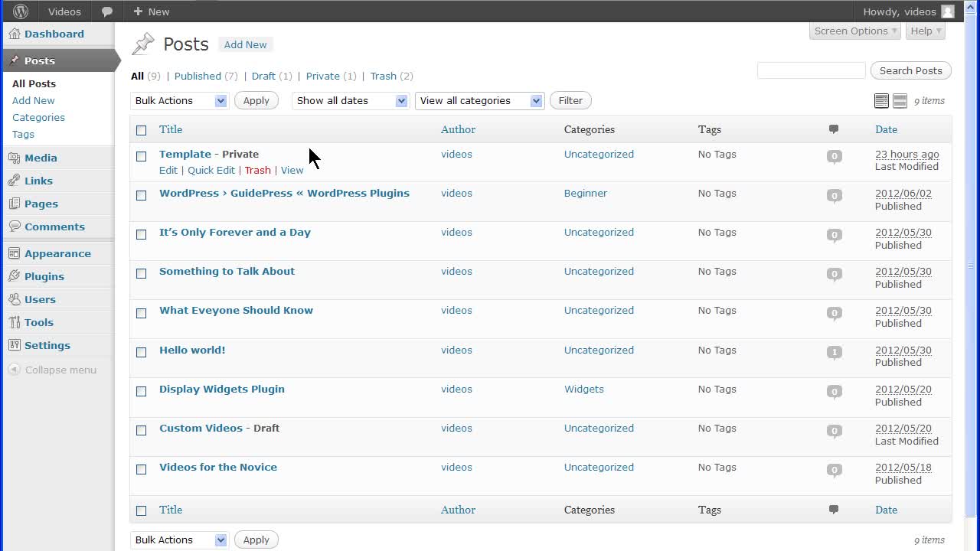Screen dimensions: 980x551
Task: Check the Videos for the Novice checkbox
Action: (141, 469)
